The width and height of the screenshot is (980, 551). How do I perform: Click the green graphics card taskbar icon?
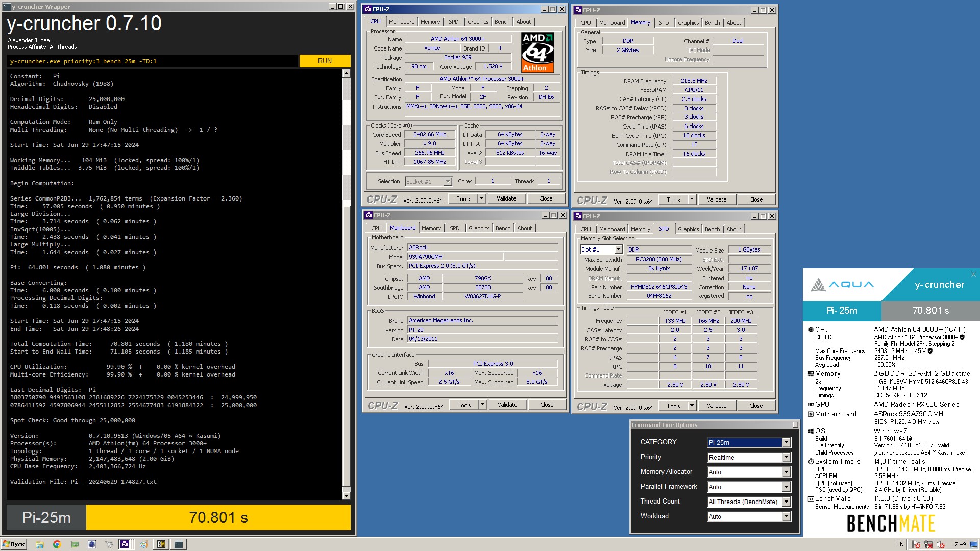coord(75,544)
